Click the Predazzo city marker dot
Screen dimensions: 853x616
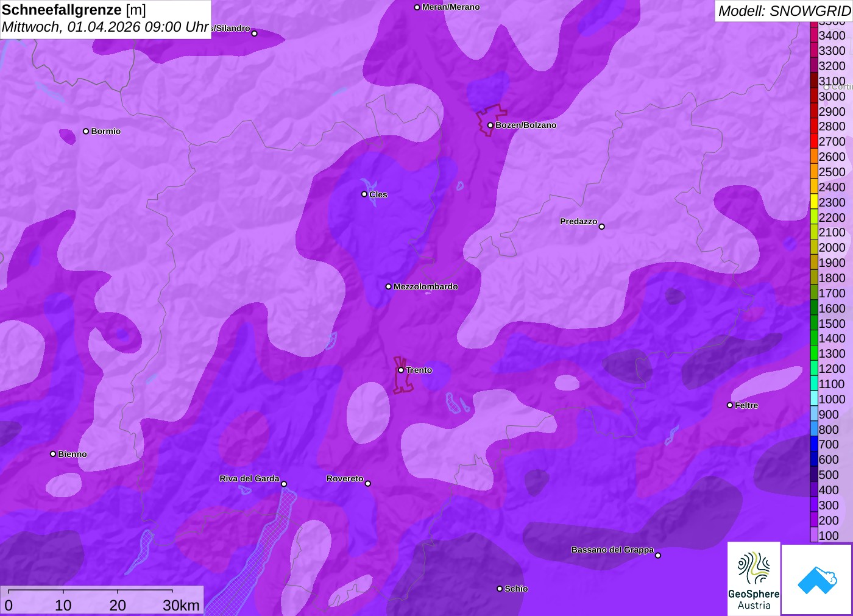click(602, 227)
